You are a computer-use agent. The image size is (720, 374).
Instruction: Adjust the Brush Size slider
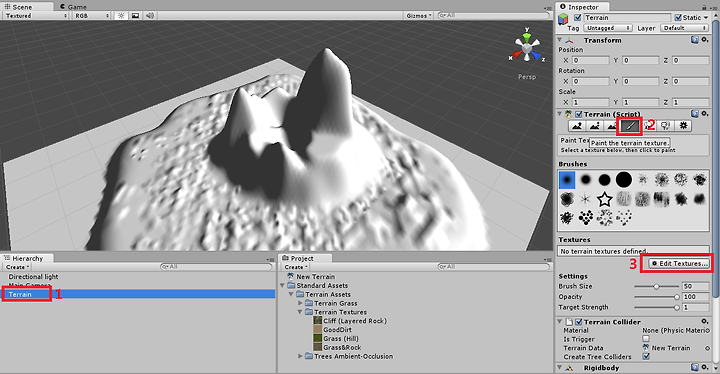(656, 286)
